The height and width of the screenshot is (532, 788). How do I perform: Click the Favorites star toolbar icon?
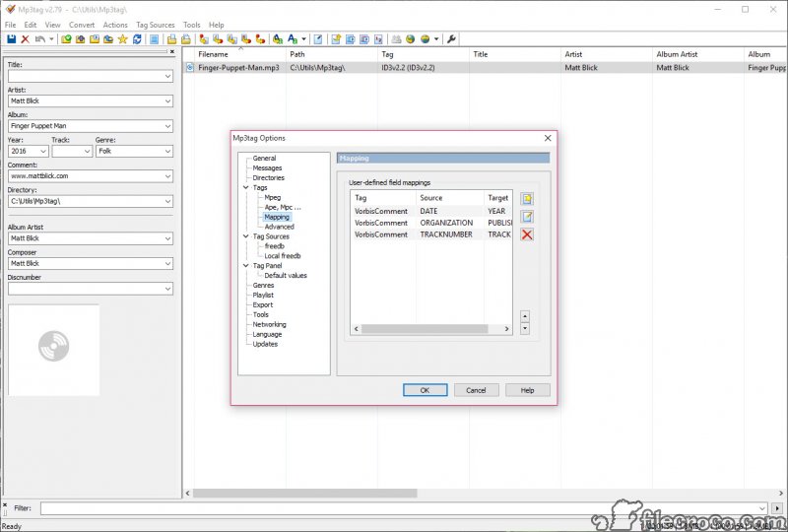[x=122, y=39]
